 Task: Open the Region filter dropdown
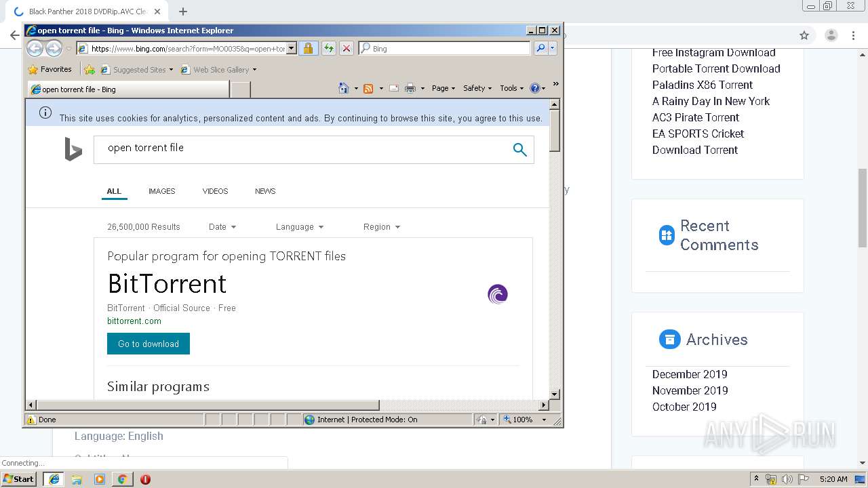point(382,227)
